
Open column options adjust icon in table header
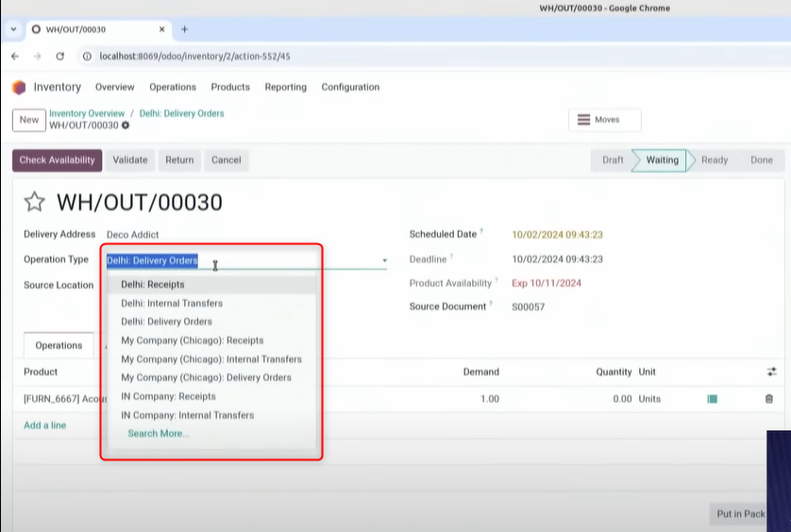pos(771,372)
